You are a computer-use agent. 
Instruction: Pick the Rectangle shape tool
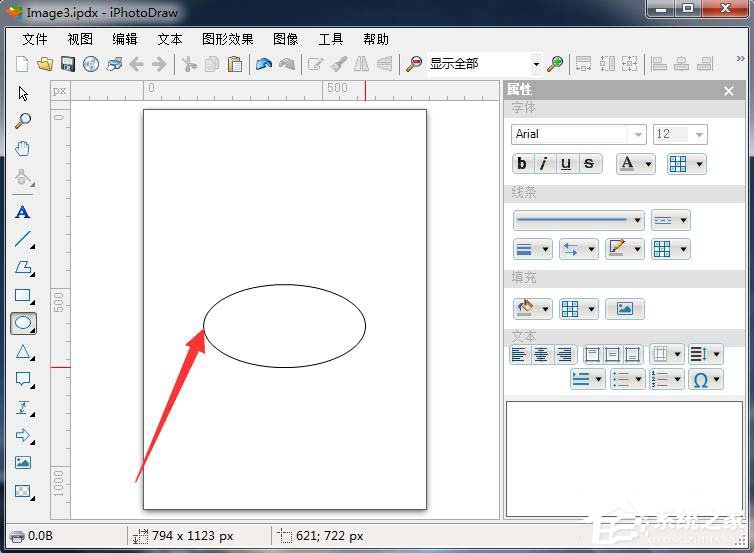23,296
